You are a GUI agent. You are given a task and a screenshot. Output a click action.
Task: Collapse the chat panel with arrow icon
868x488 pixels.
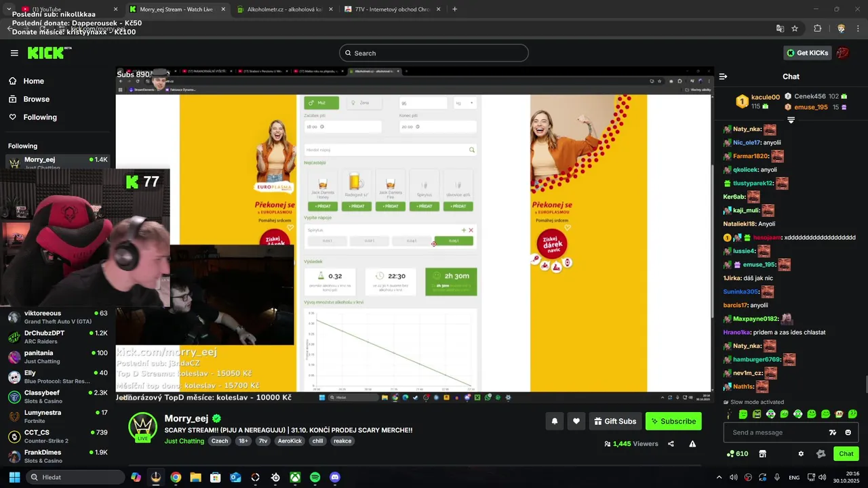723,77
